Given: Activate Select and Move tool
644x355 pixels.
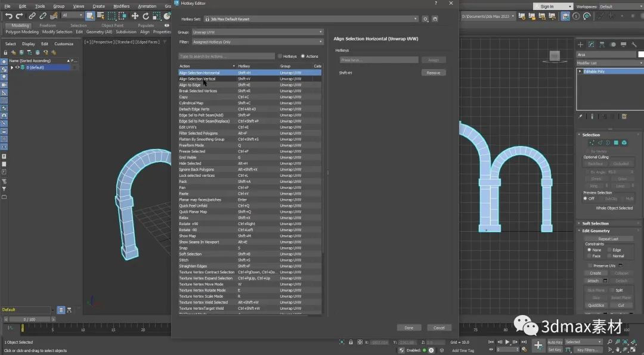Looking at the screenshot, I should coord(135,16).
